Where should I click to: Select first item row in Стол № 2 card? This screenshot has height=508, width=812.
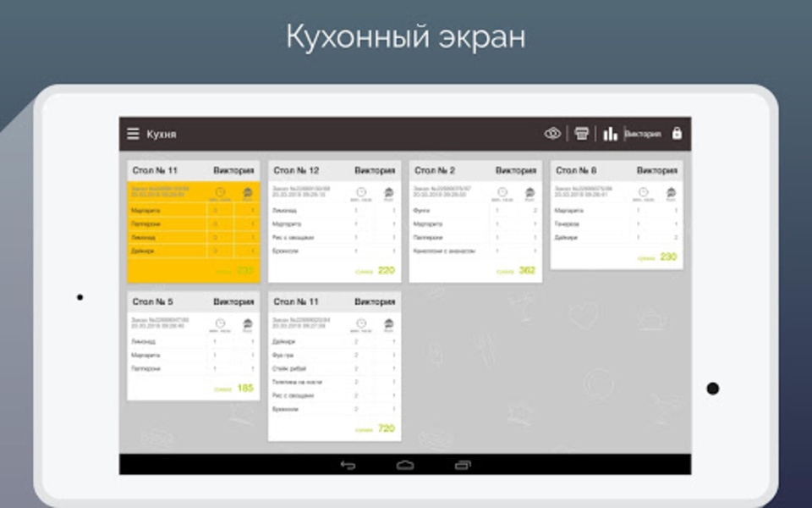(x=475, y=211)
